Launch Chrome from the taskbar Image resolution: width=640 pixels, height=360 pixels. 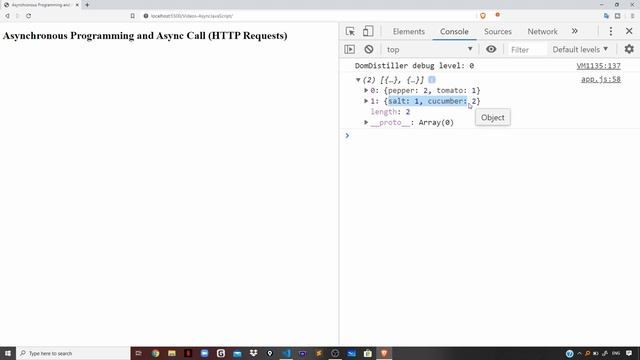[156, 353]
